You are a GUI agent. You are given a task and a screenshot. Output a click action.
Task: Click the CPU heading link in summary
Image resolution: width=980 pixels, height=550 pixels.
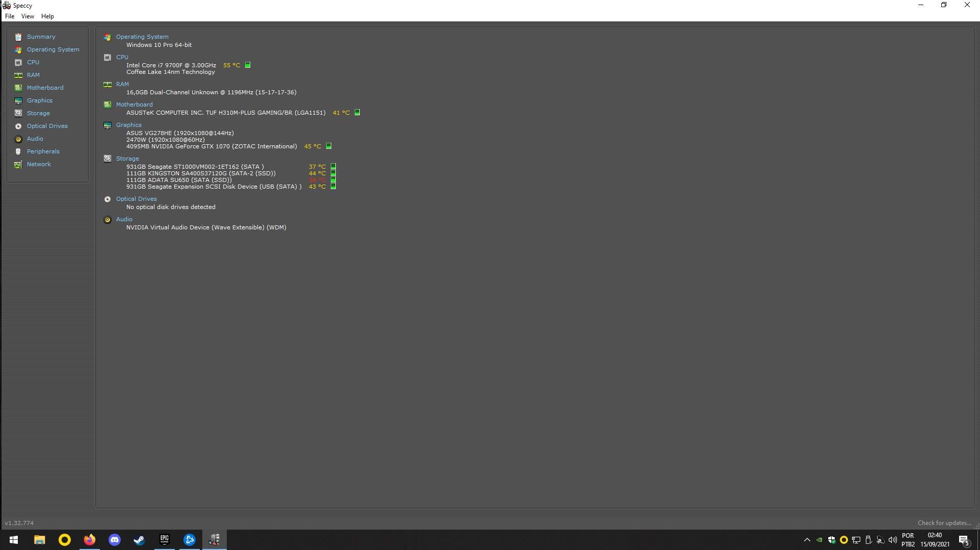coord(122,57)
